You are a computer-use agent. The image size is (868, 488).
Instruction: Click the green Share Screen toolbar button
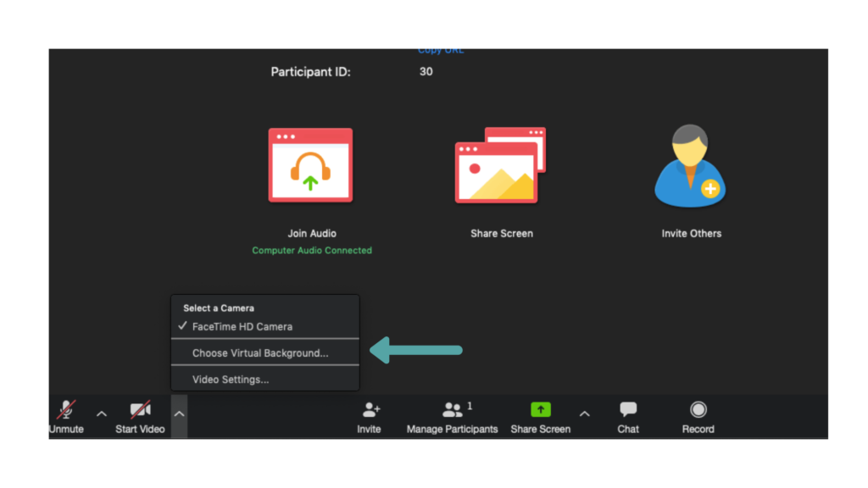[x=540, y=418]
